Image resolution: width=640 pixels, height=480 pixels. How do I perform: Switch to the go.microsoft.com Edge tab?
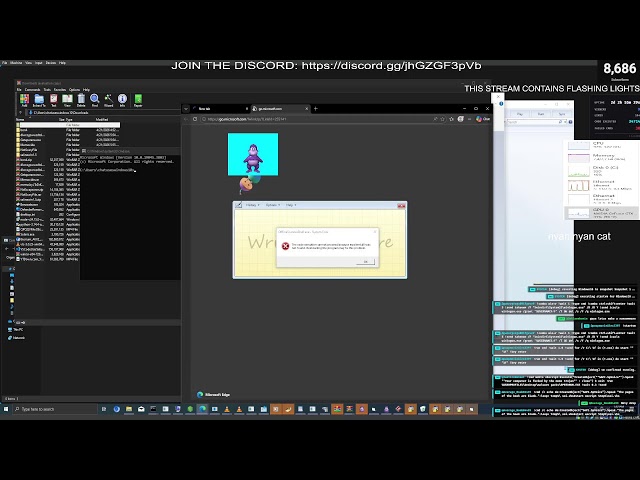280,109
